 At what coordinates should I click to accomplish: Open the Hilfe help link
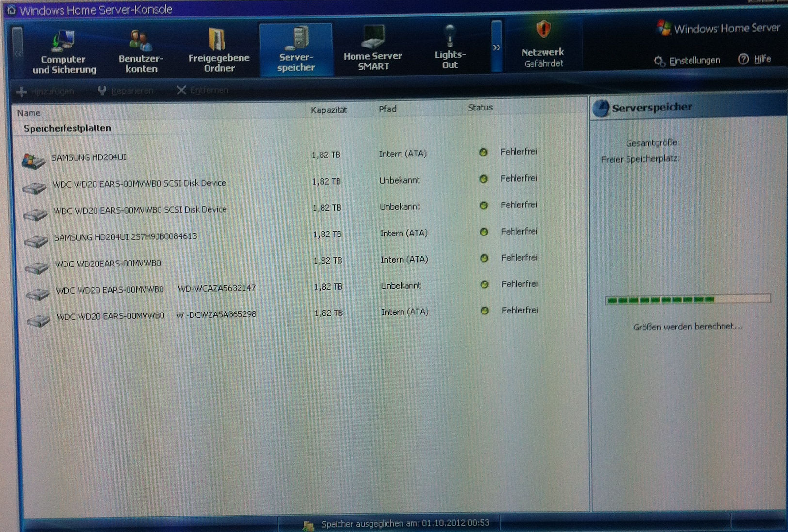(755, 59)
